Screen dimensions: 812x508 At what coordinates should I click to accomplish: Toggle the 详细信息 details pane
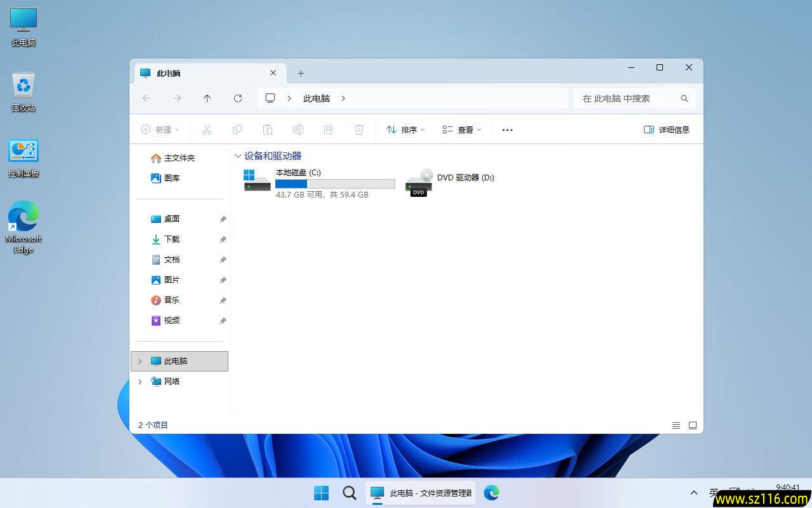pyautogui.click(x=667, y=130)
